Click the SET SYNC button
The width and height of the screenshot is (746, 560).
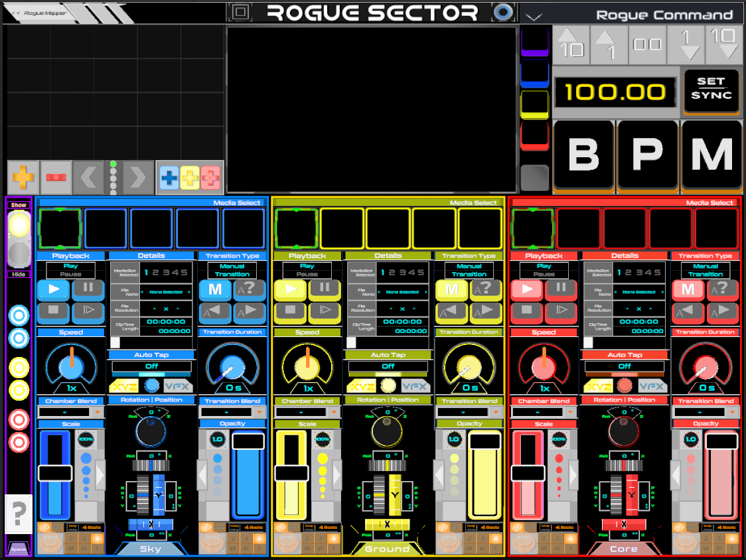pyautogui.click(x=711, y=92)
